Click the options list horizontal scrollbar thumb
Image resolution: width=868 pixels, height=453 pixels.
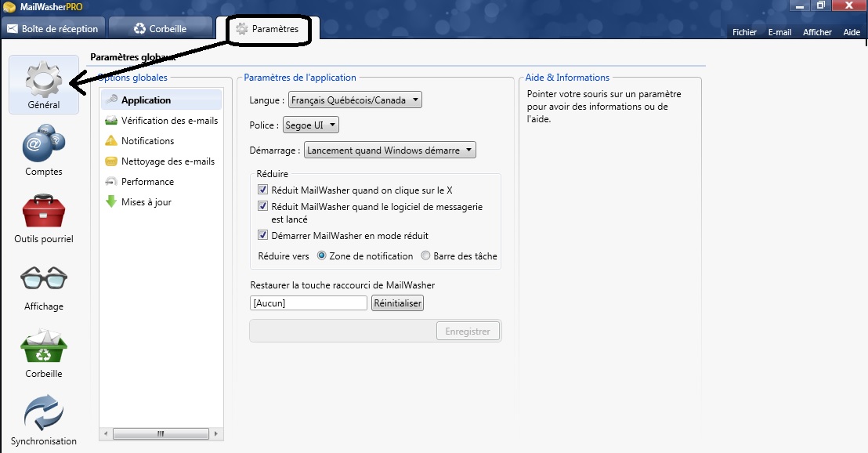pyautogui.click(x=161, y=433)
